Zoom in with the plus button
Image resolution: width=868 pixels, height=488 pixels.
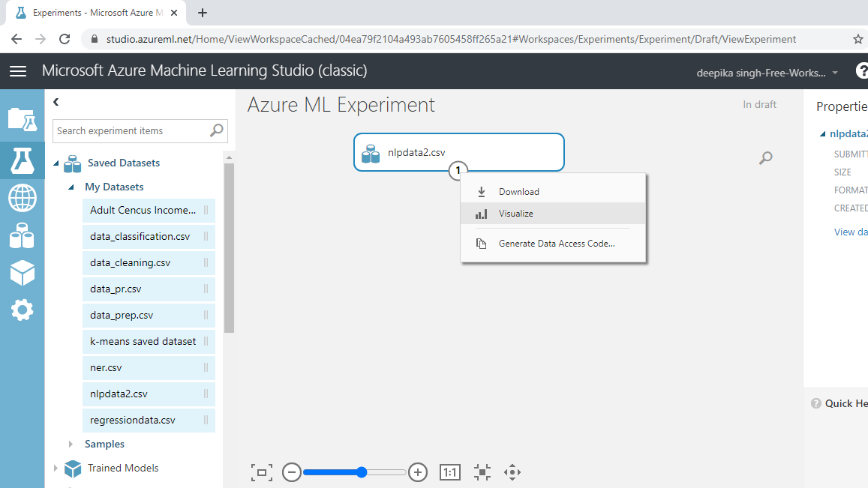[x=418, y=472]
